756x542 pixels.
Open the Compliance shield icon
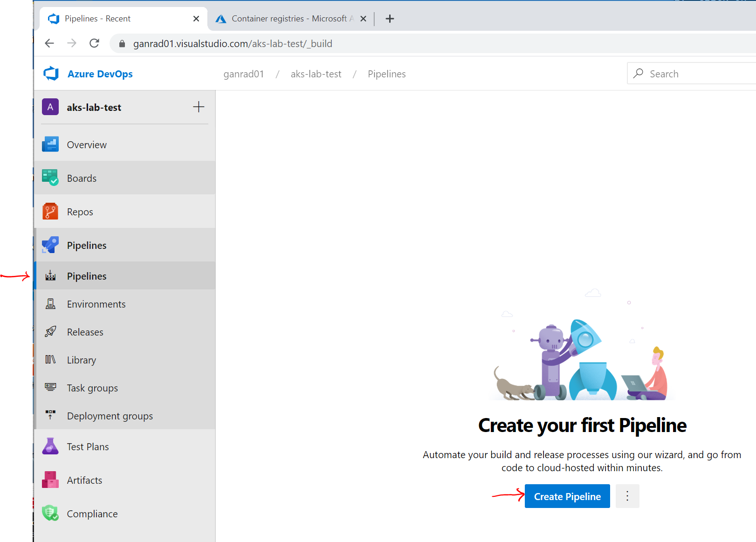pos(50,513)
